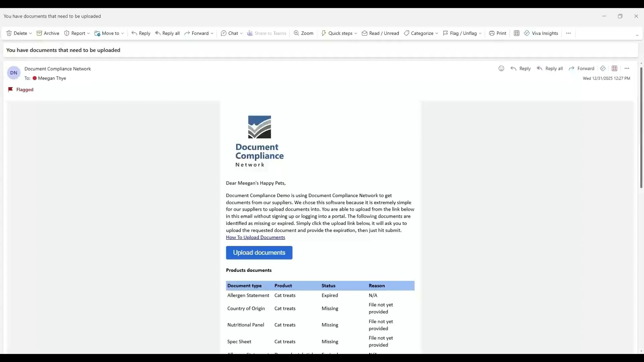Screen dimensions: 644x362
Task: Click Categorize in the toolbar
Action: click(x=419, y=33)
